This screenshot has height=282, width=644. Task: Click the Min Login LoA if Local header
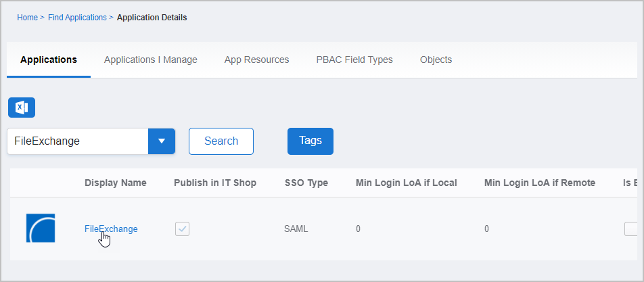[406, 183]
